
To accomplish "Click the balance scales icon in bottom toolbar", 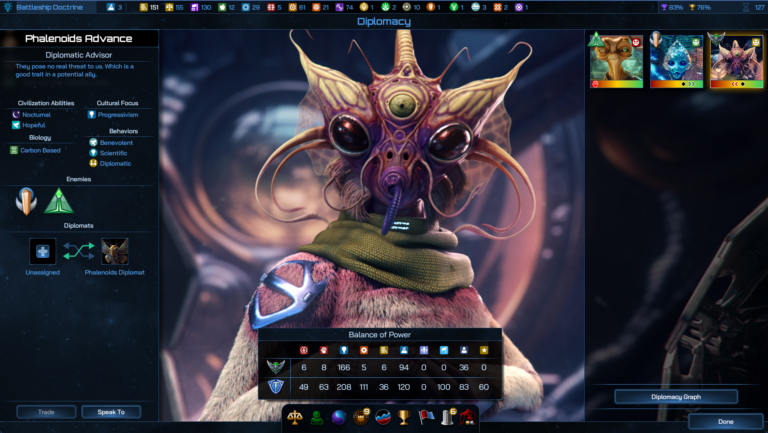I will click(x=296, y=418).
